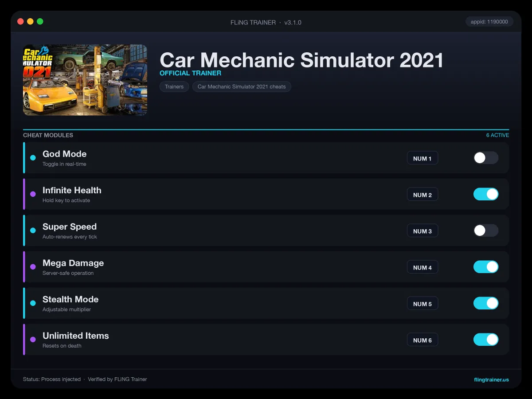Click the 6 ACTIVE counter
Screen dimensions: 532x399
[x=497, y=135]
